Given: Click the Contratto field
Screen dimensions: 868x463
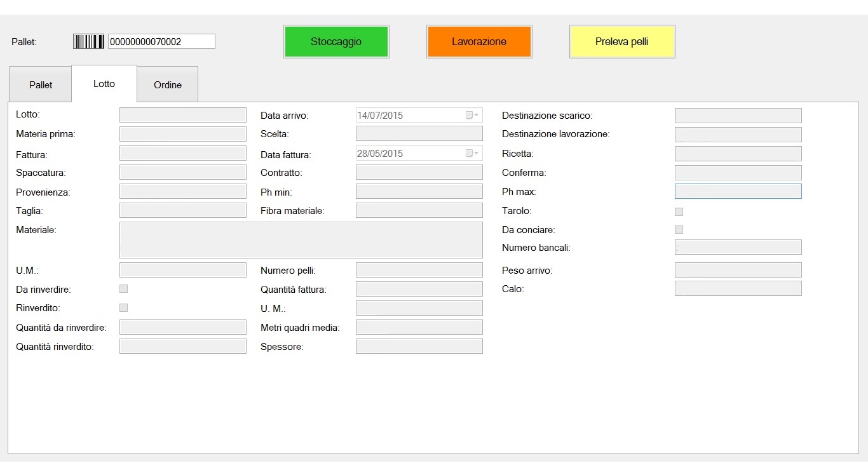Looking at the screenshot, I should click(x=419, y=172).
